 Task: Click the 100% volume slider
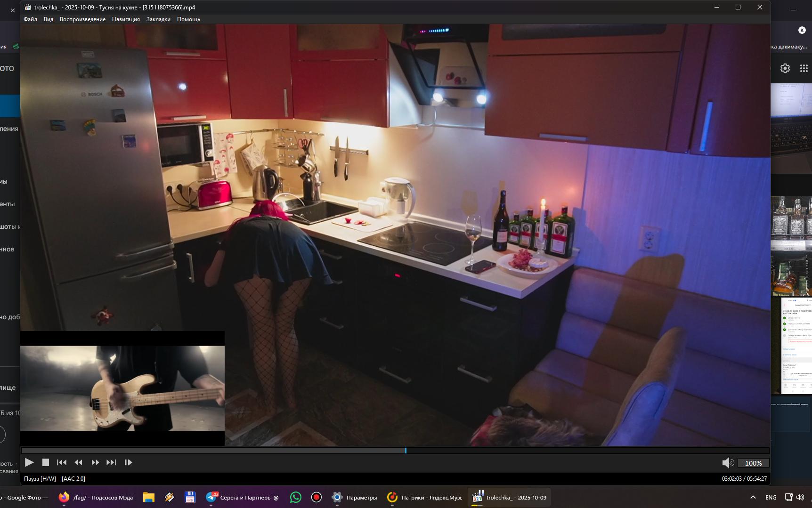tap(753, 463)
